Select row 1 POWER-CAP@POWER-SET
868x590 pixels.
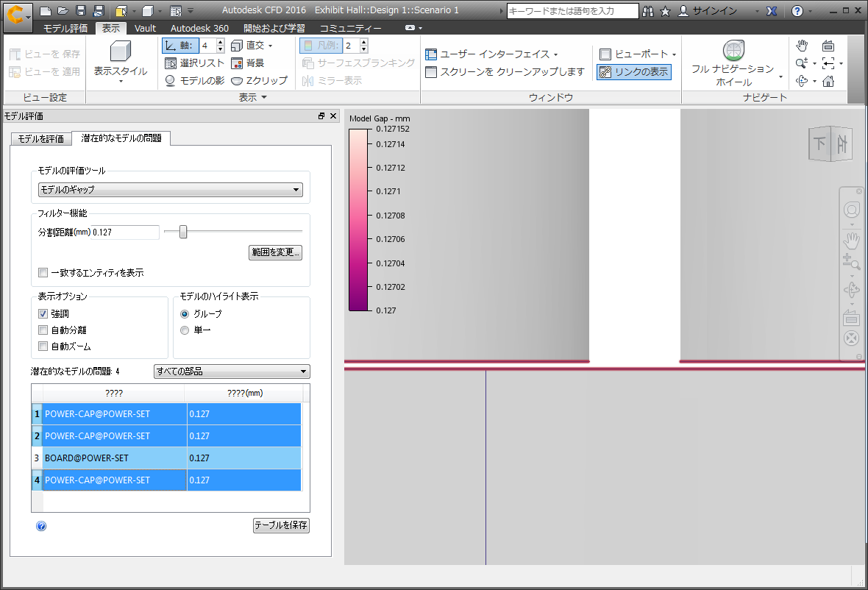pyautogui.click(x=166, y=414)
